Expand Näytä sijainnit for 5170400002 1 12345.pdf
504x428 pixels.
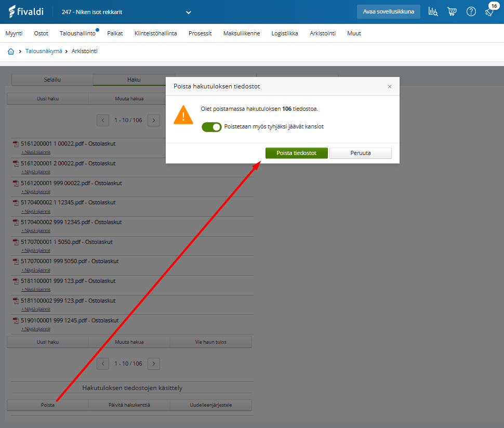(36, 211)
